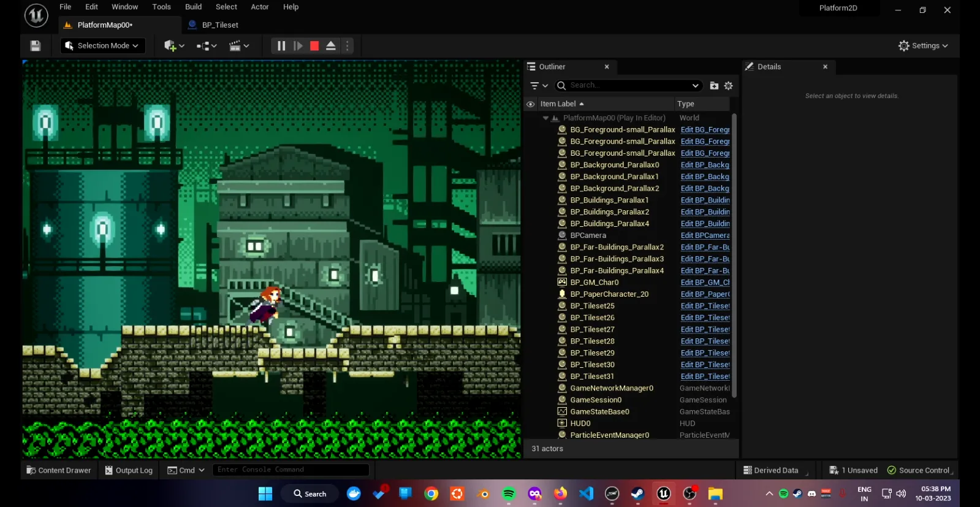
Task: Open Edit link for BP_Far-Buildings_Parallax2
Action: tap(705, 247)
